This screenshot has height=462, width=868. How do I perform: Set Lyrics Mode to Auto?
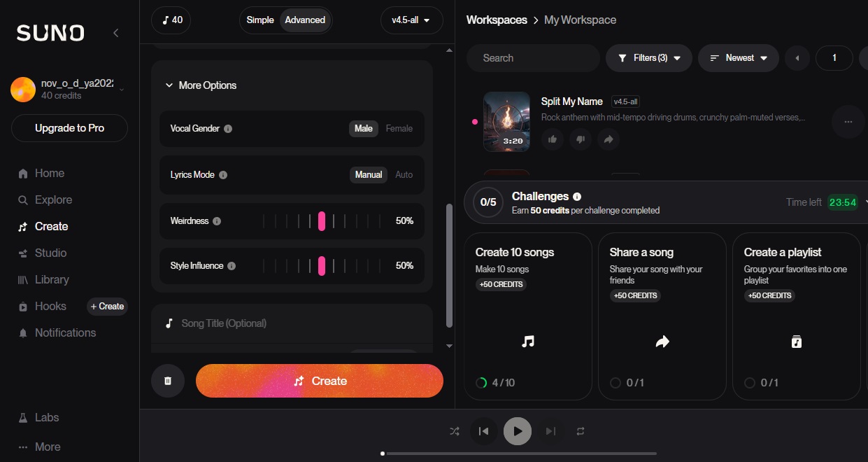pos(404,175)
